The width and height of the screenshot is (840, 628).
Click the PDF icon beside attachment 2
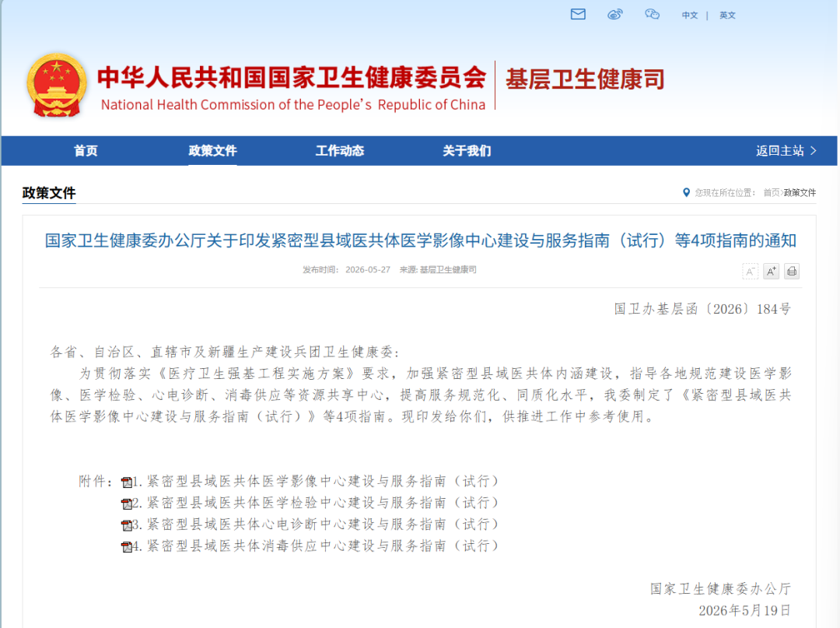pyautogui.click(x=127, y=503)
